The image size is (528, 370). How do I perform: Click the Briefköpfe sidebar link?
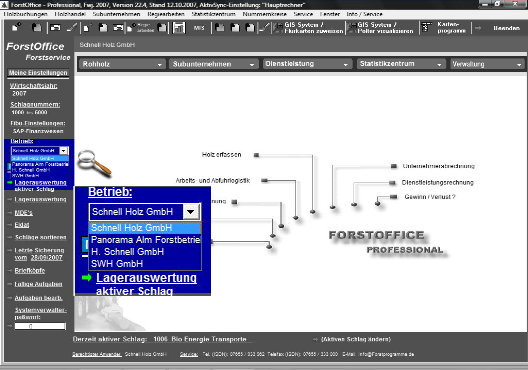coord(30,270)
